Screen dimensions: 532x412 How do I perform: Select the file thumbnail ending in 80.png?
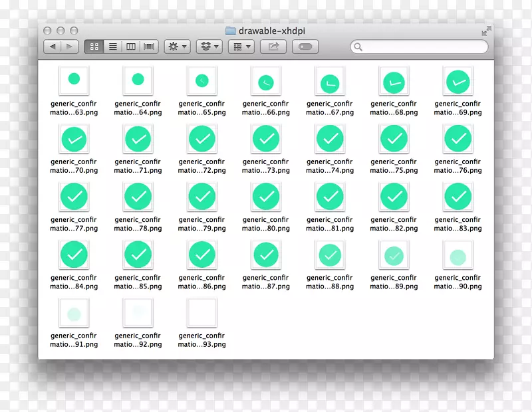tap(266, 197)
